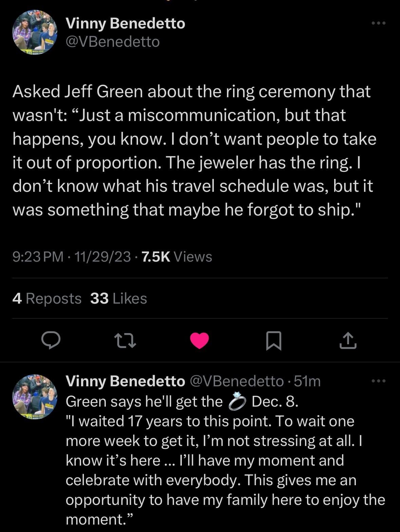Open Vinny Benedetto's avatar on main post
Screen dimensions: 400x532
35,33
